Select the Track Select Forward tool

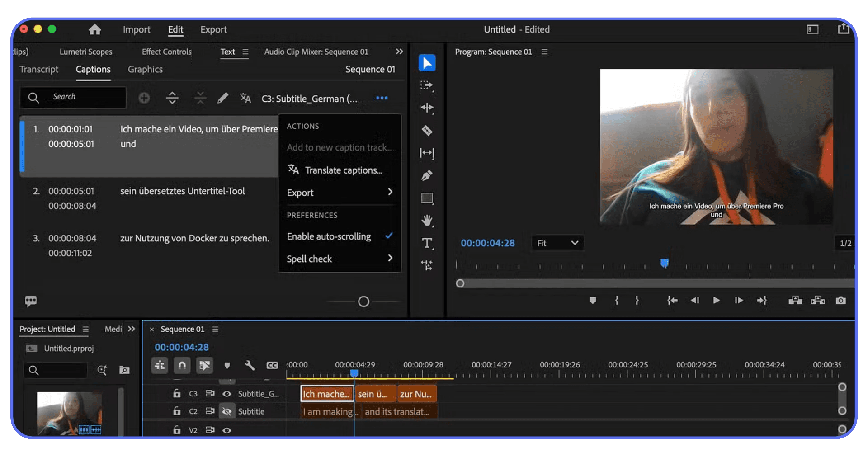[426, 85]
